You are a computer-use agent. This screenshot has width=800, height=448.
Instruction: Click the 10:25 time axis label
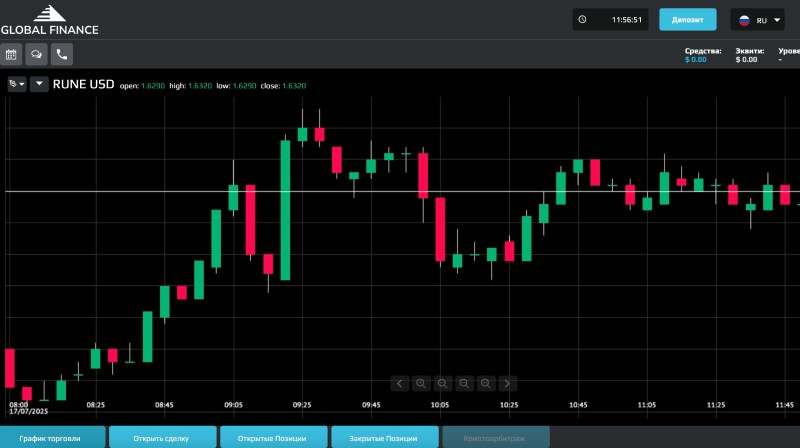click(x=509, y=405)
